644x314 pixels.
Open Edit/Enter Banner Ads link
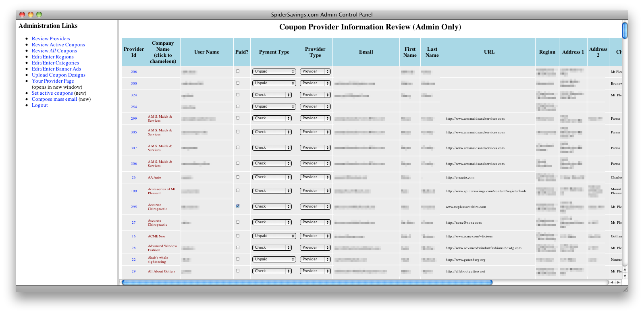56,69
